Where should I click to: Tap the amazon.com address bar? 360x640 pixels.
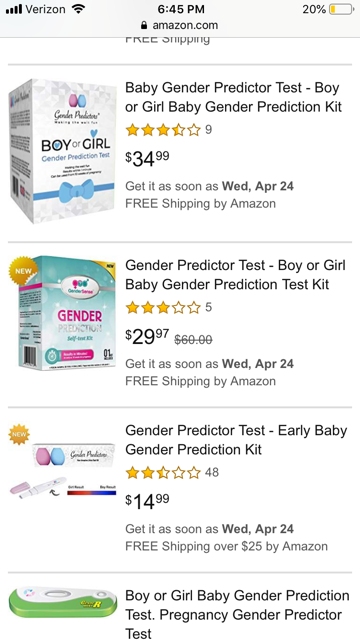(180, 25)
